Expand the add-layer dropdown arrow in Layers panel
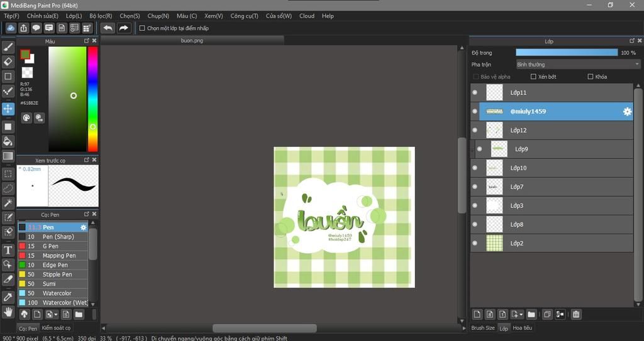644x341 pixels. point(521,314)
